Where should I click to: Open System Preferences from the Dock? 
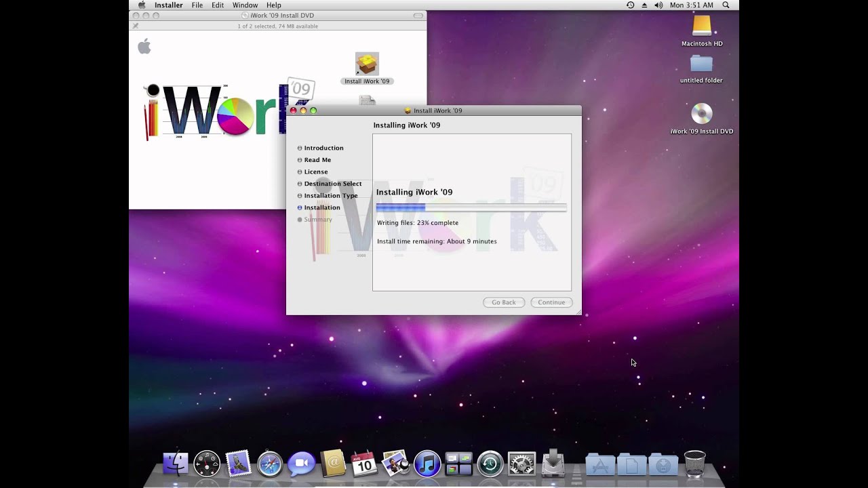click(521, 464)
